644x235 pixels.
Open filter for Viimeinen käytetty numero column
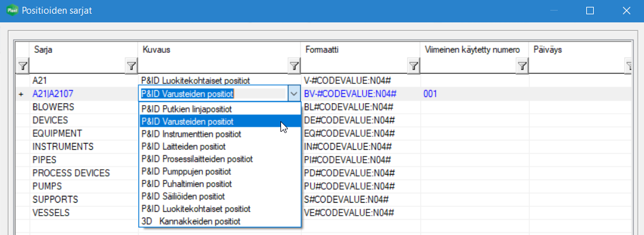pos(522,65)
